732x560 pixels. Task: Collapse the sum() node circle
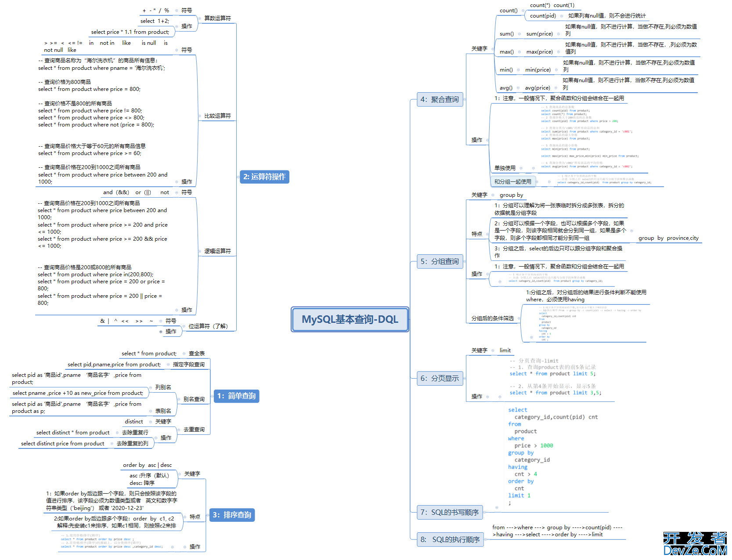click(x=519, y=34)
